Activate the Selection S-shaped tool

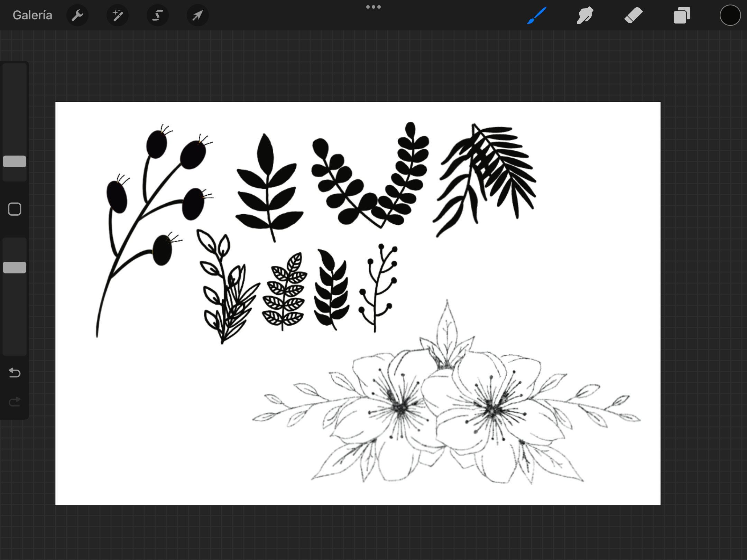pos(158,15)
